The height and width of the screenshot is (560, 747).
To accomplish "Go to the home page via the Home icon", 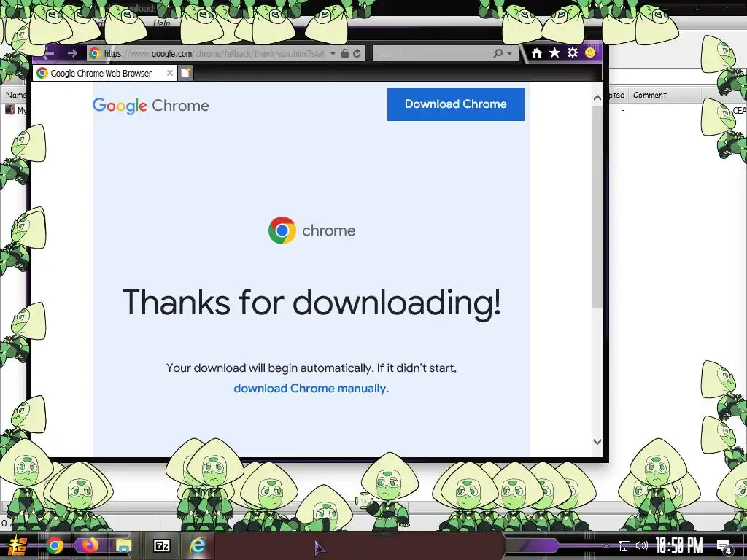I will [537, 52].
